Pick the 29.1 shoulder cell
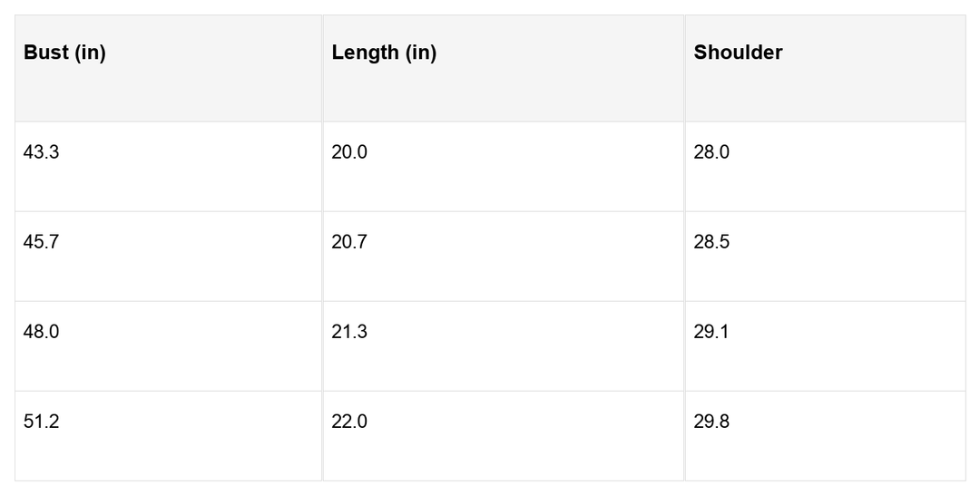 click(711, 332)
